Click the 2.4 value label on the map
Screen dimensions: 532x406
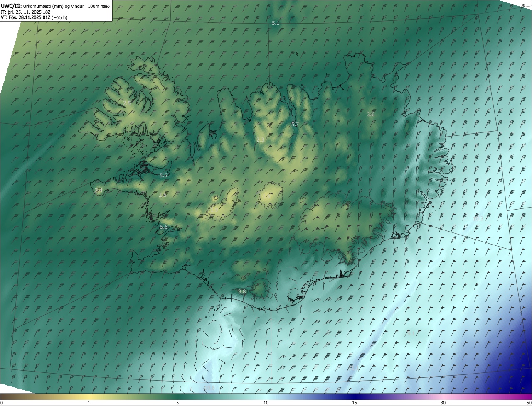99,190
